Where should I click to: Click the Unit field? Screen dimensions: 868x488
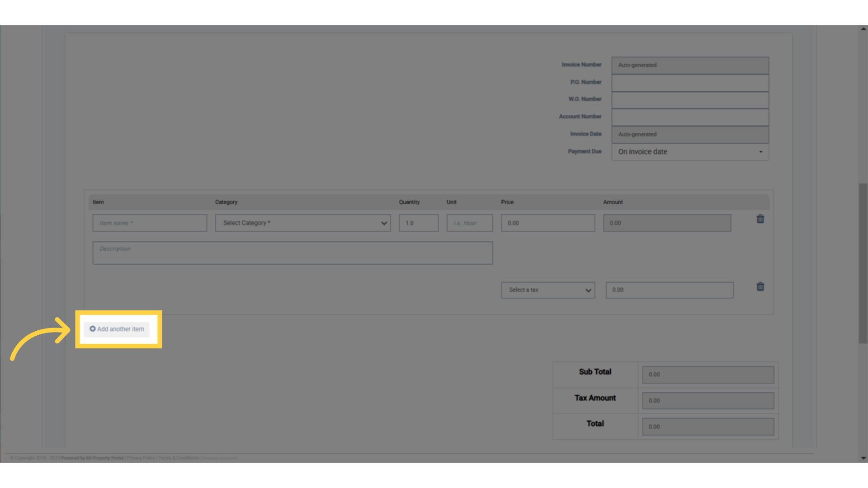coord(469,223)
